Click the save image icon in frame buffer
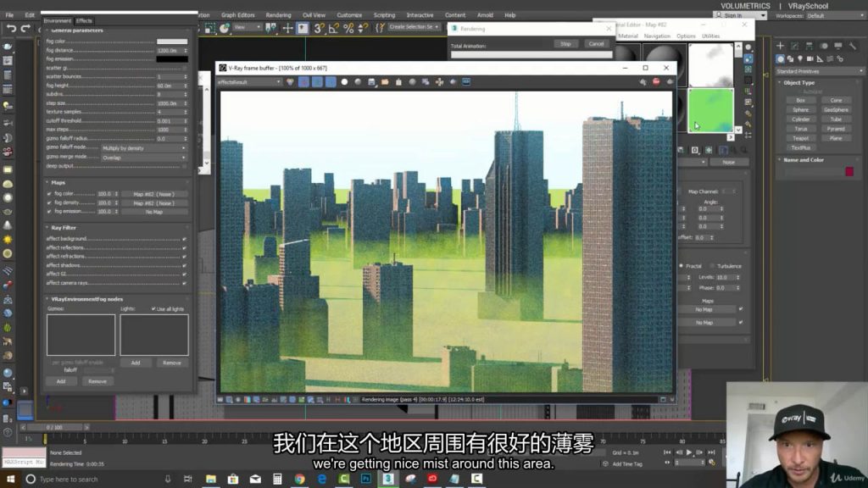Screen dimensions: 868x488 371,82
